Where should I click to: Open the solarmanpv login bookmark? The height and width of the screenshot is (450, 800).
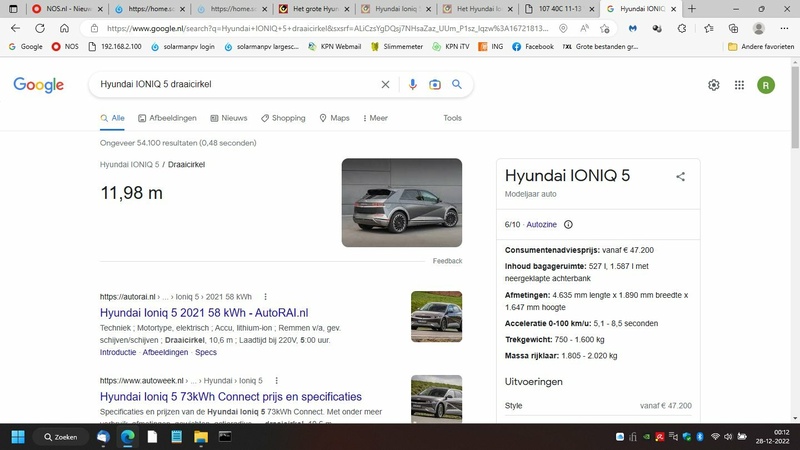point(183,46)
